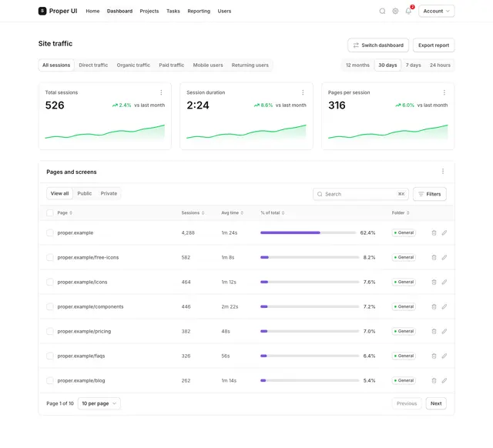Open notifications bell icon
Screen dimensions: 493x448
tap(408, 11)
